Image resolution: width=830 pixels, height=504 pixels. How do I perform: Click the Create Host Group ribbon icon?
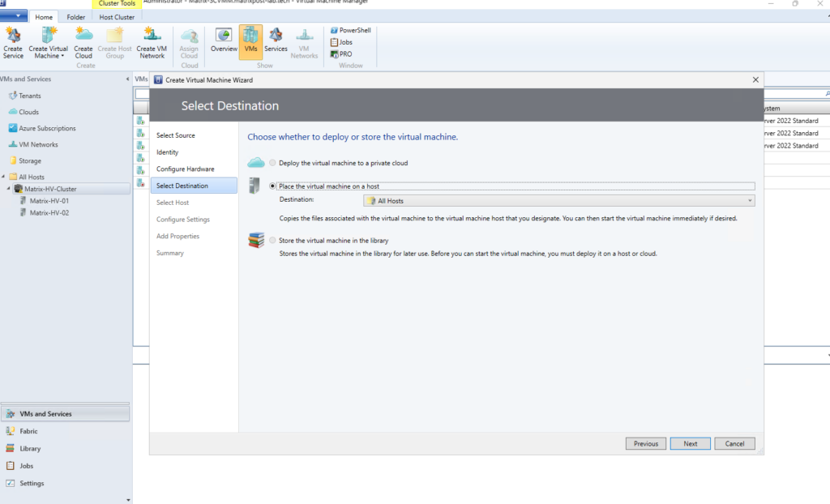114,43
